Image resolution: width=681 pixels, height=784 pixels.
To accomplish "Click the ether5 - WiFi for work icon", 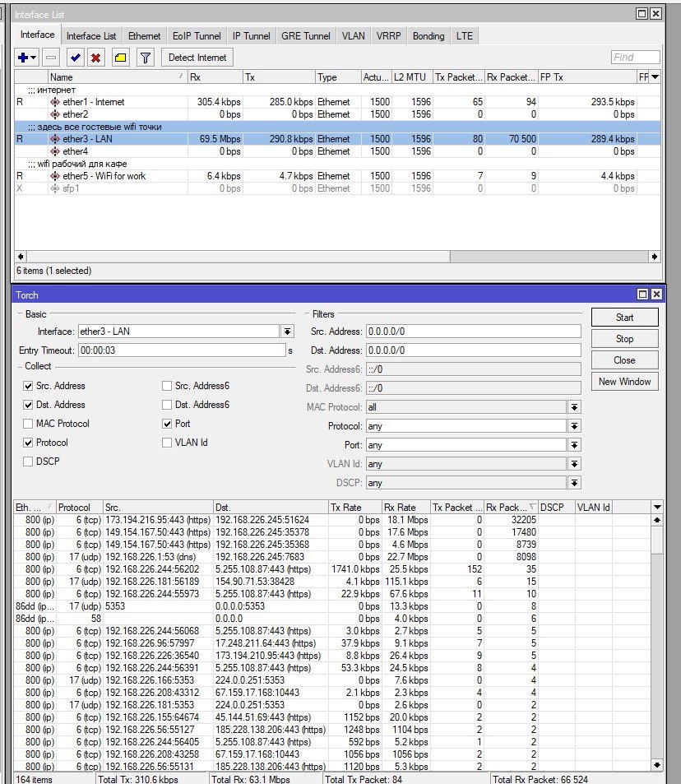I will click(x=55, y=176).
